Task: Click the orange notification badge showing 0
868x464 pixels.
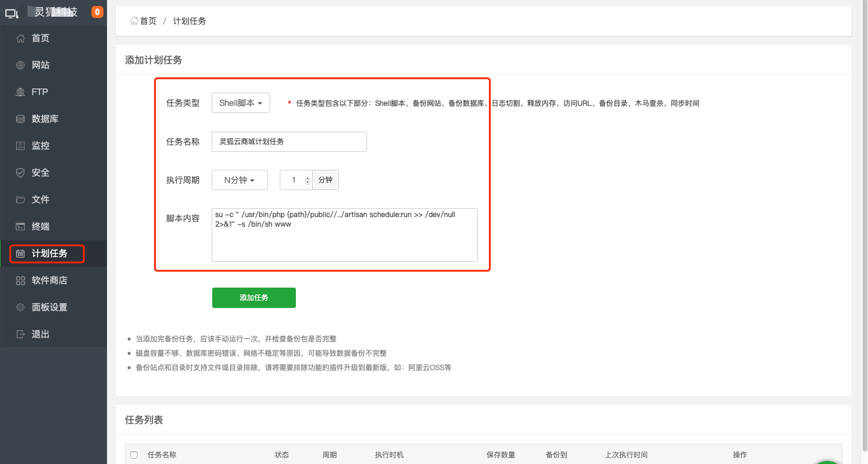Action: [97, 12]
